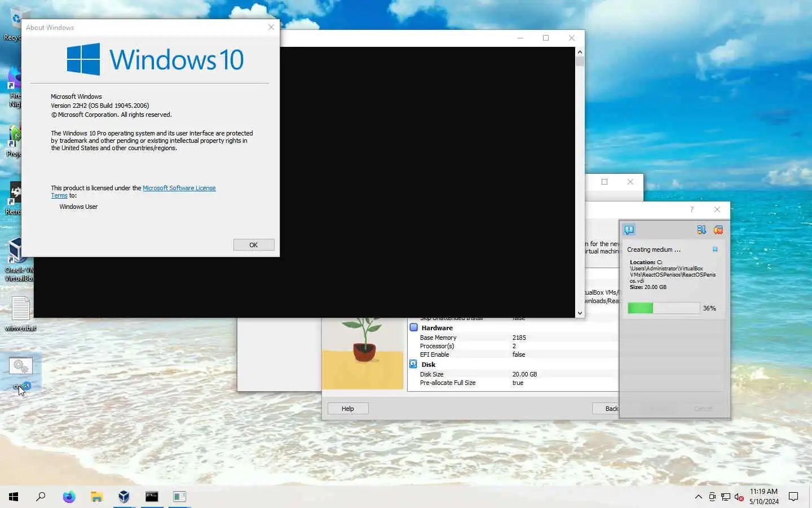
Task: Minimize the black console window
Action: point(520,38)
